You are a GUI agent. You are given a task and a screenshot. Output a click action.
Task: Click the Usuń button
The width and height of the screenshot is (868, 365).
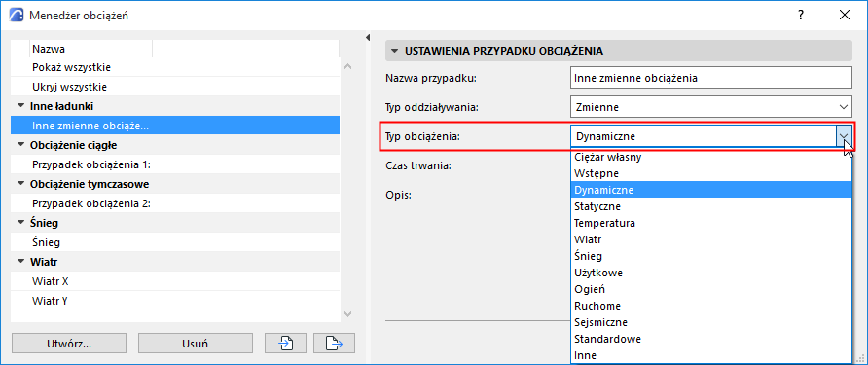click(196, 343)
